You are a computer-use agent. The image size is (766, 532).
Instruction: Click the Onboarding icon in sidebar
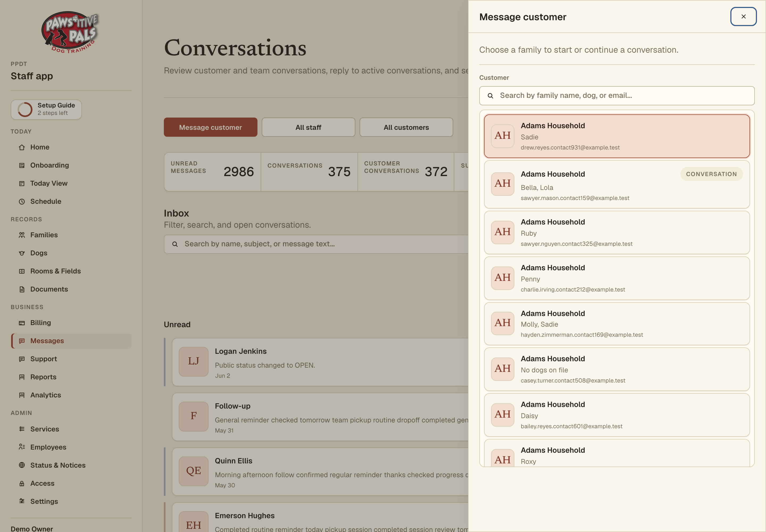click(x=22, y=165)
